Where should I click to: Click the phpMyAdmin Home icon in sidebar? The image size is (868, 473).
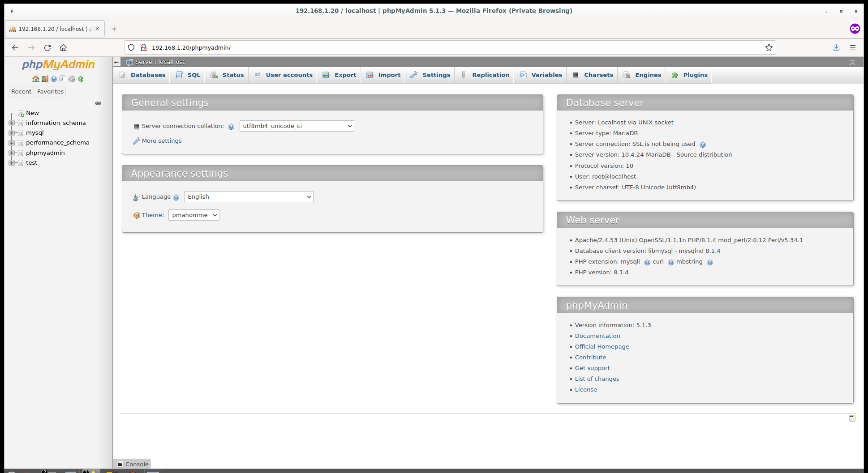35,79
